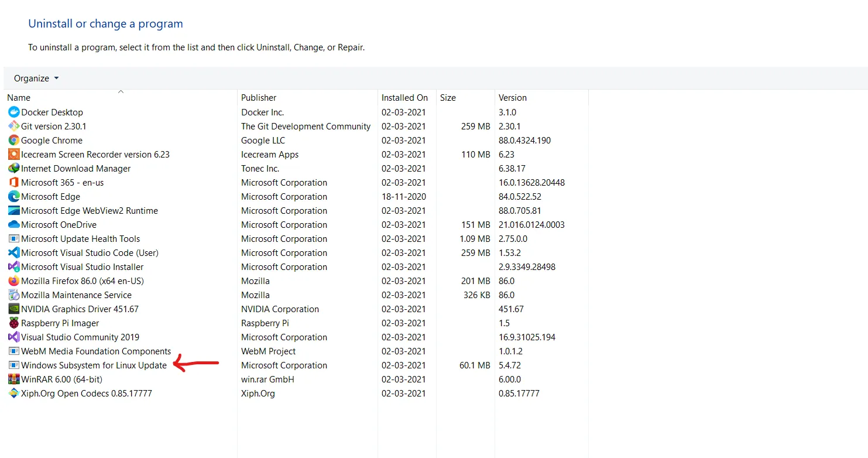The image size is (868, 458).
Task: Select Icecream Screen Recorder version 6.23
Action: [x=95, y=154]
